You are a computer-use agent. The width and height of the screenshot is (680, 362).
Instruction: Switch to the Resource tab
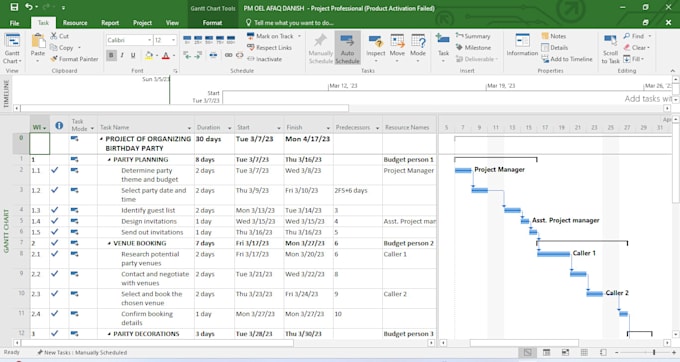[75, 23]
